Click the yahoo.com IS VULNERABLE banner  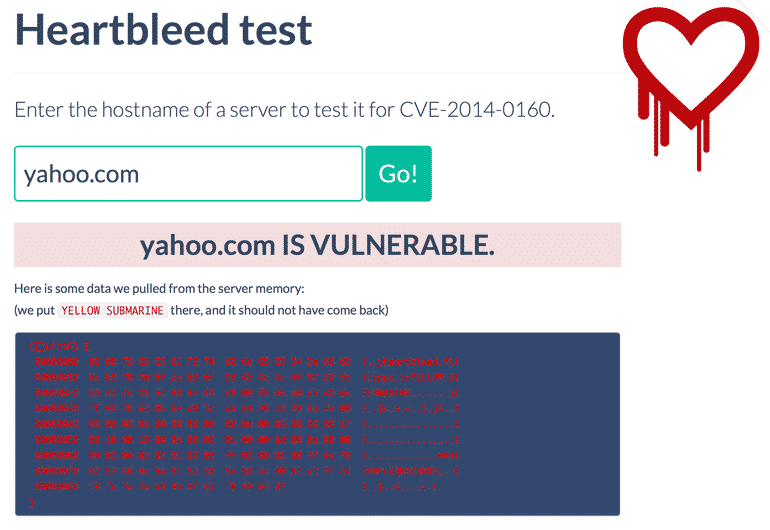click(x=317, y=245)
